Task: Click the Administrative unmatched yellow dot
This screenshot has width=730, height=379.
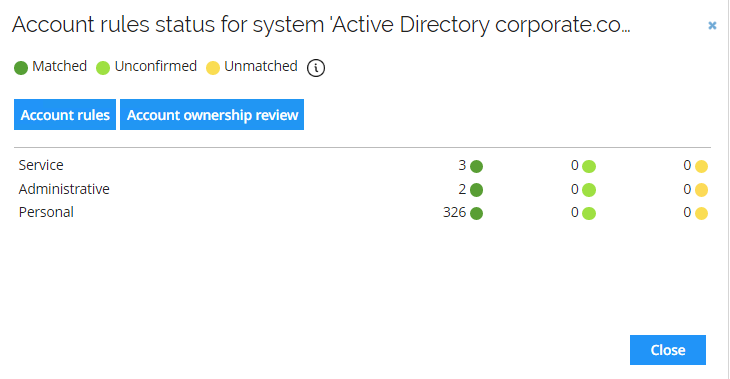Action: coord(702,190)
